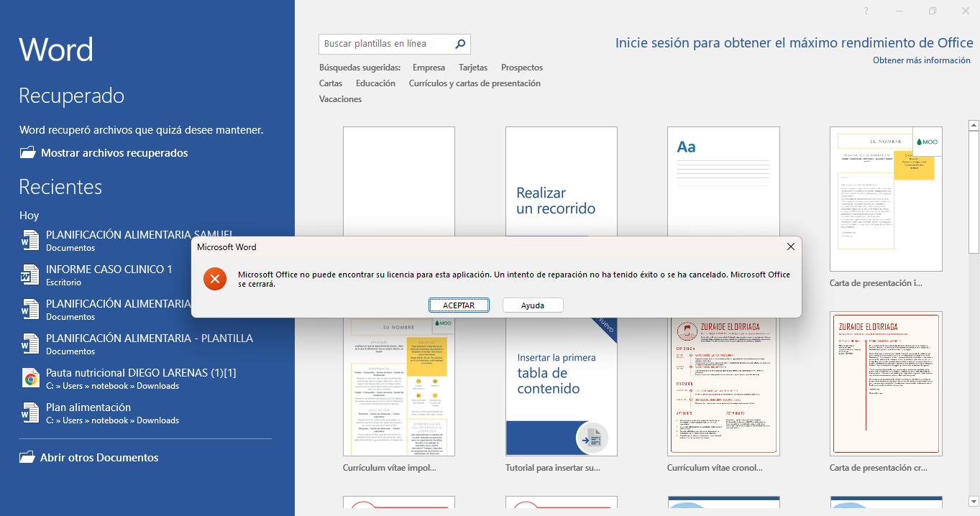
Task: Click Word file icon for Plan alimentación
Action: click(30, 413)
